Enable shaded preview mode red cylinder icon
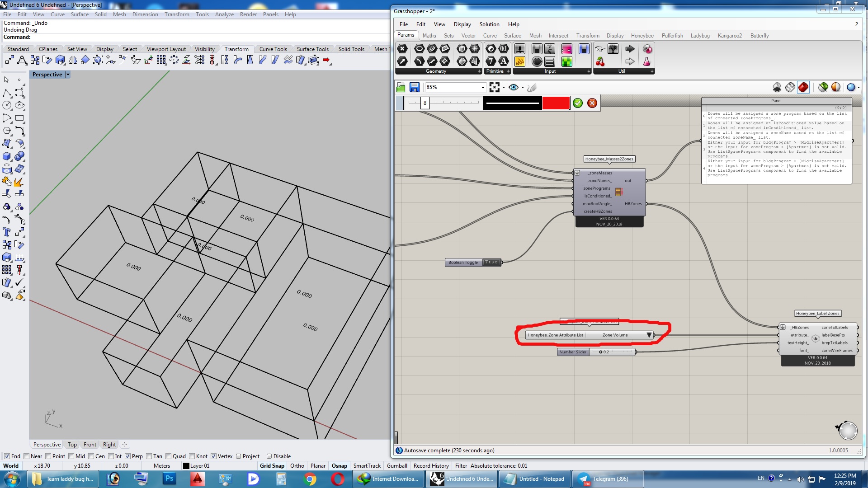 (x=803, y=87)
